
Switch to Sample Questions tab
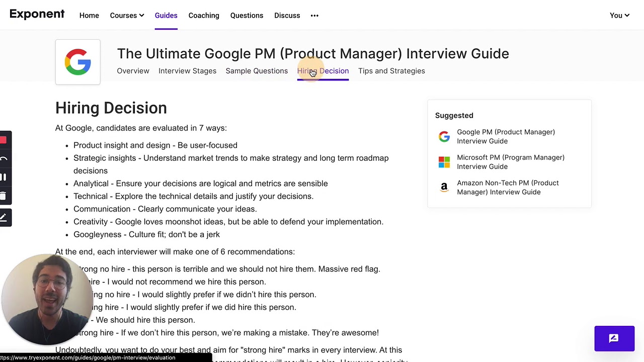[257, 71]
